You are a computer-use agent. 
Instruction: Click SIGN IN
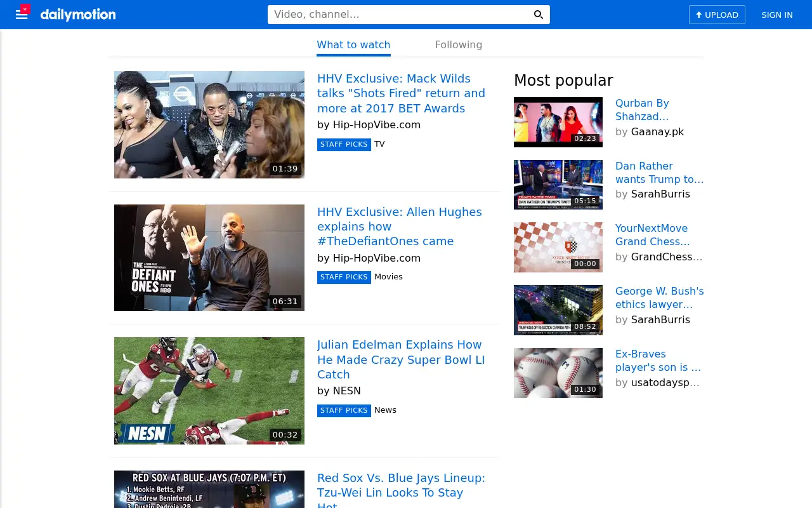click(x=777, y=15)
